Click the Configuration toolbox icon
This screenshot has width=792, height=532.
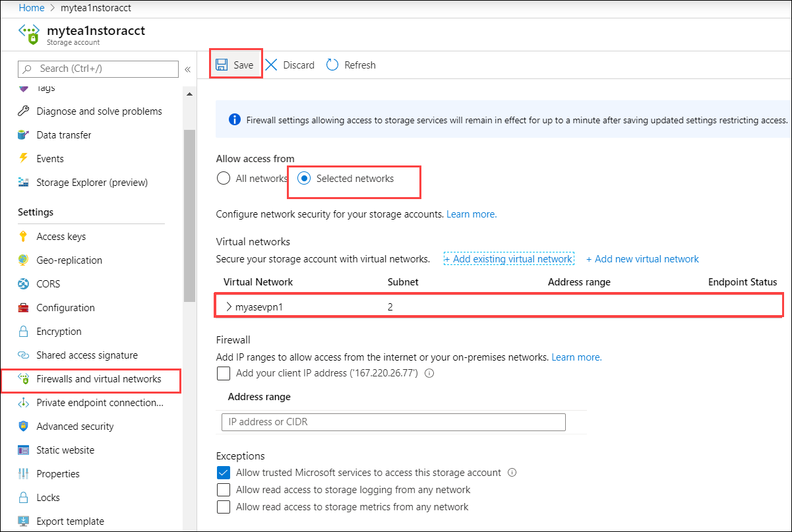pyautogui.click(x=24, y=308)
